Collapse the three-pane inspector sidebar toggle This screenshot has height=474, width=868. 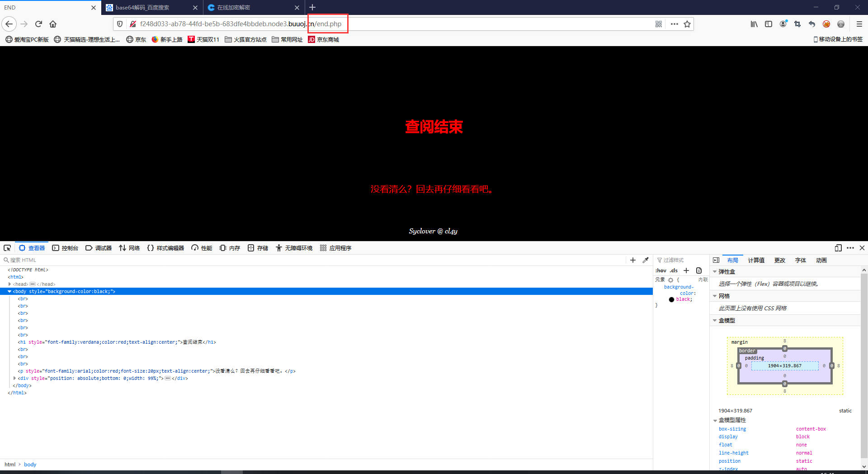click(716, 260)
